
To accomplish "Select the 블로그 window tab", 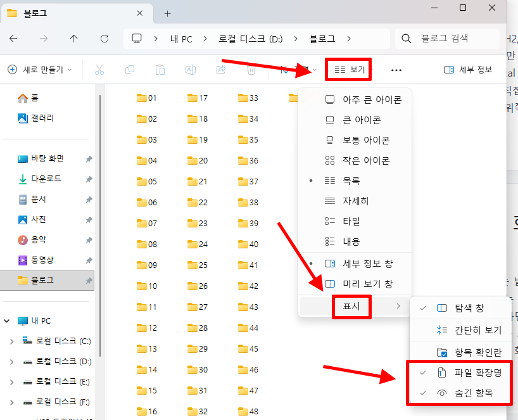I will click(x=77, y=13).
